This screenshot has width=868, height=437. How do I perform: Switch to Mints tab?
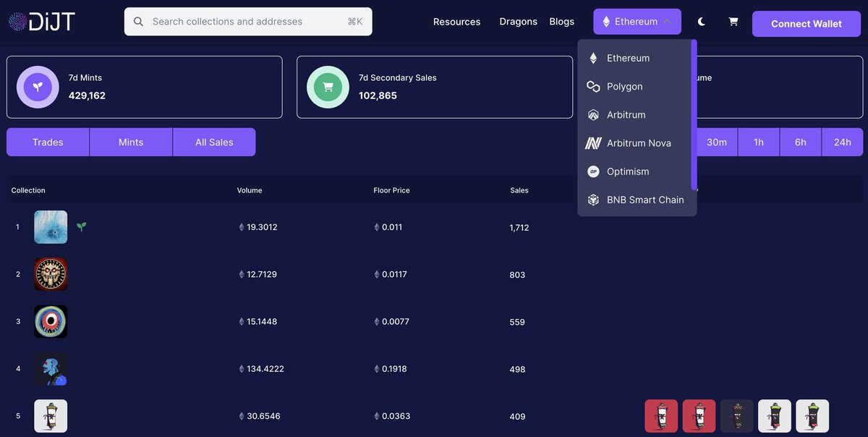coord(131,142)
